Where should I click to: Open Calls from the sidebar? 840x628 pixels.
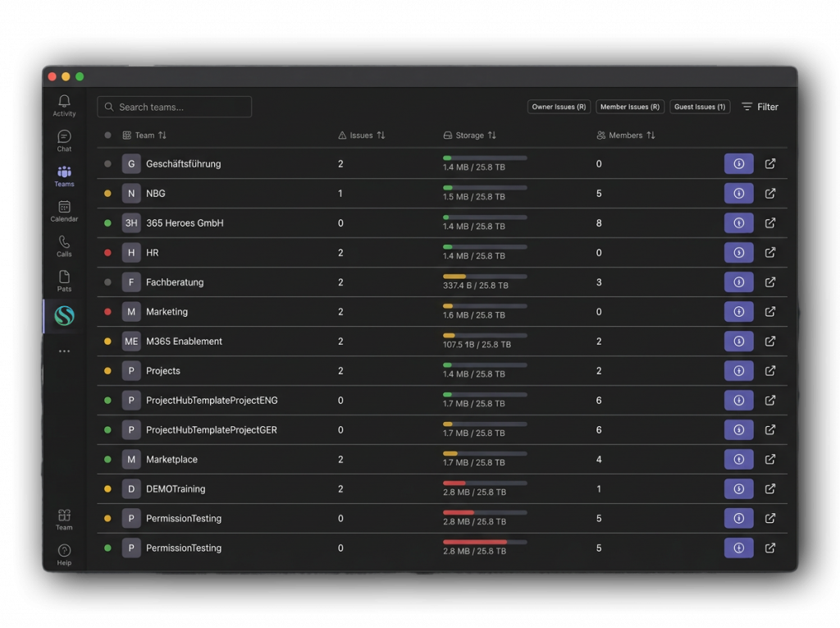[x=64, y=245]
